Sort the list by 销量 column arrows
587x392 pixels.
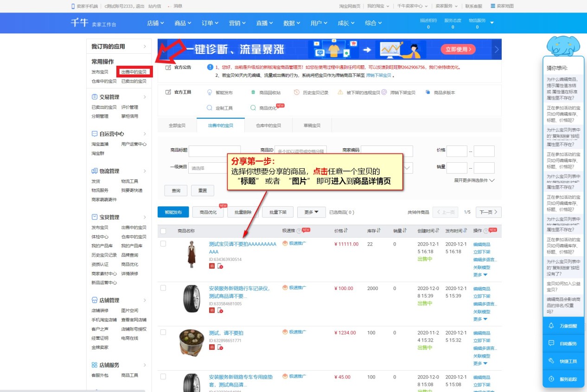click(x=405, y=230)
